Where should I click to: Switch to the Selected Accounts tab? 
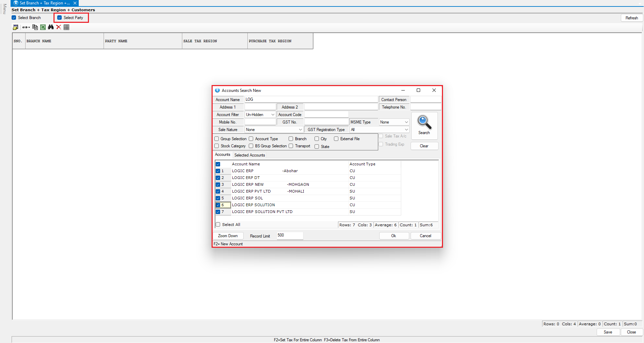tap(249, 155)
